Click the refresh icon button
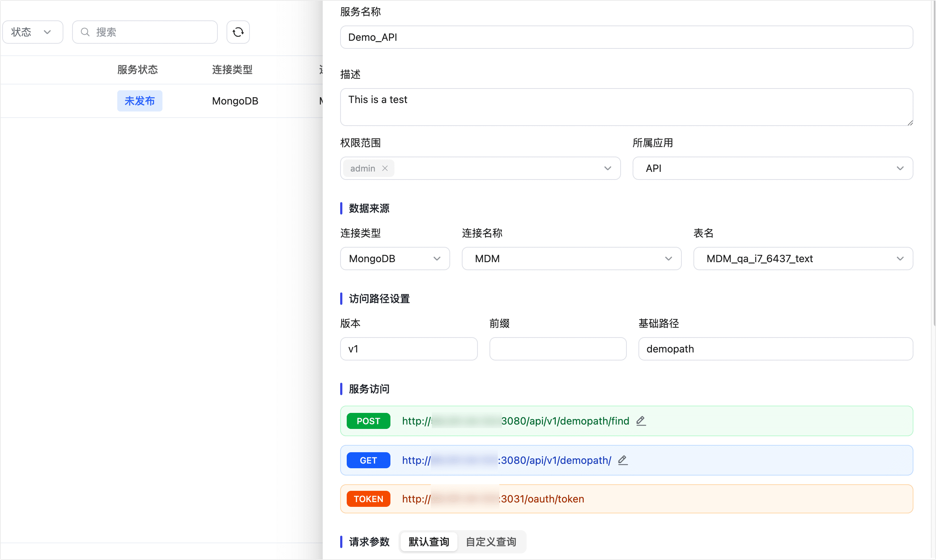The width and height of the screenshot is (936, 560). tap(238, 32)
